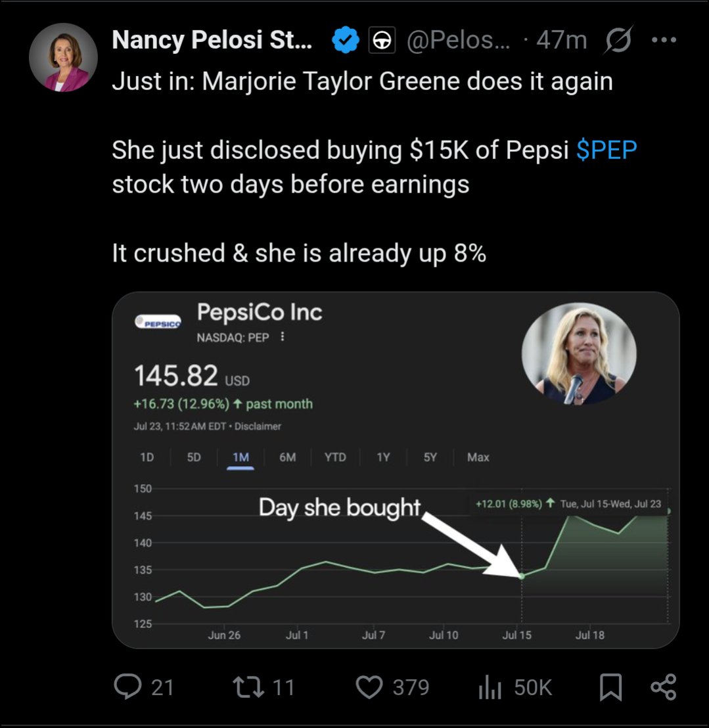Bookmark this post
Screen dimensions: 709x728
pos(610,687)
